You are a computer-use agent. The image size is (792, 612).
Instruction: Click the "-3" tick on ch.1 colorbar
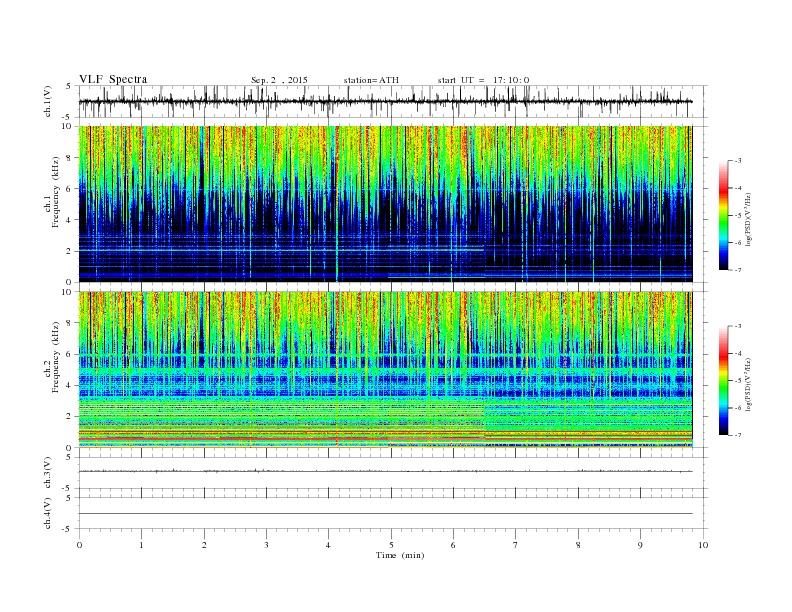(x=738, y=161)
